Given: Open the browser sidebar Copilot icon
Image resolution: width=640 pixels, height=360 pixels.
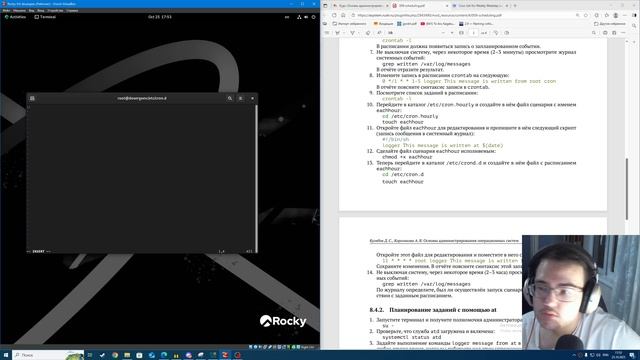Looking at the screenshot, I should pyautogui.click(x=634, y=15).
